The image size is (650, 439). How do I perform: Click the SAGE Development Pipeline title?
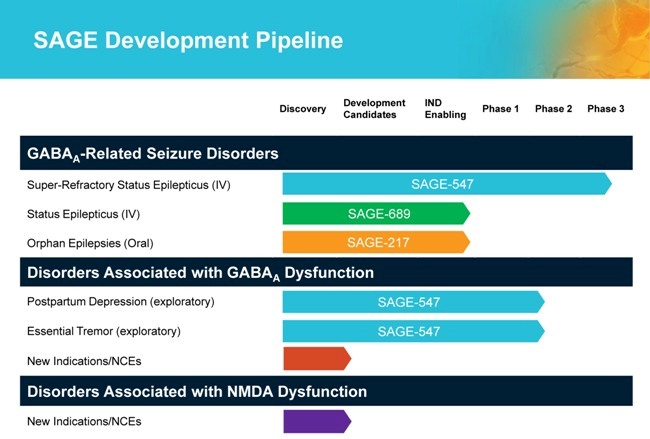pyautogui.click(x=188, y=40)
